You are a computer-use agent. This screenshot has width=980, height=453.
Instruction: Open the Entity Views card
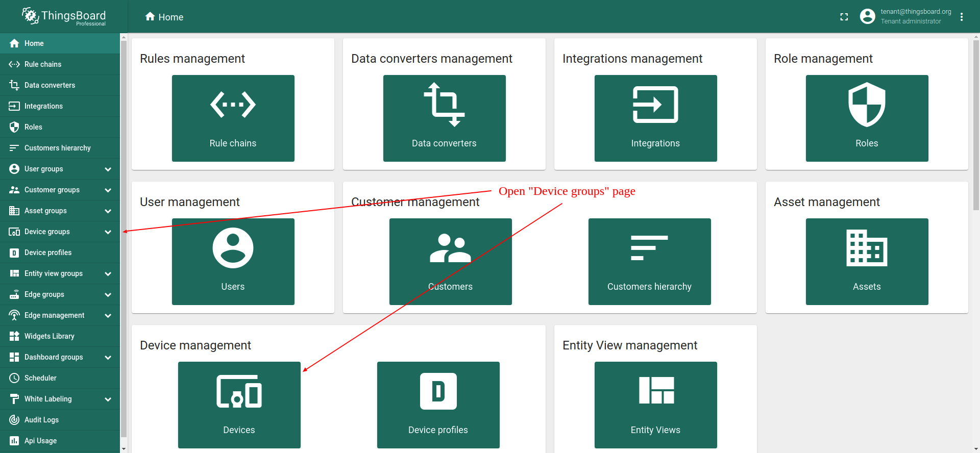coord(655,405)
